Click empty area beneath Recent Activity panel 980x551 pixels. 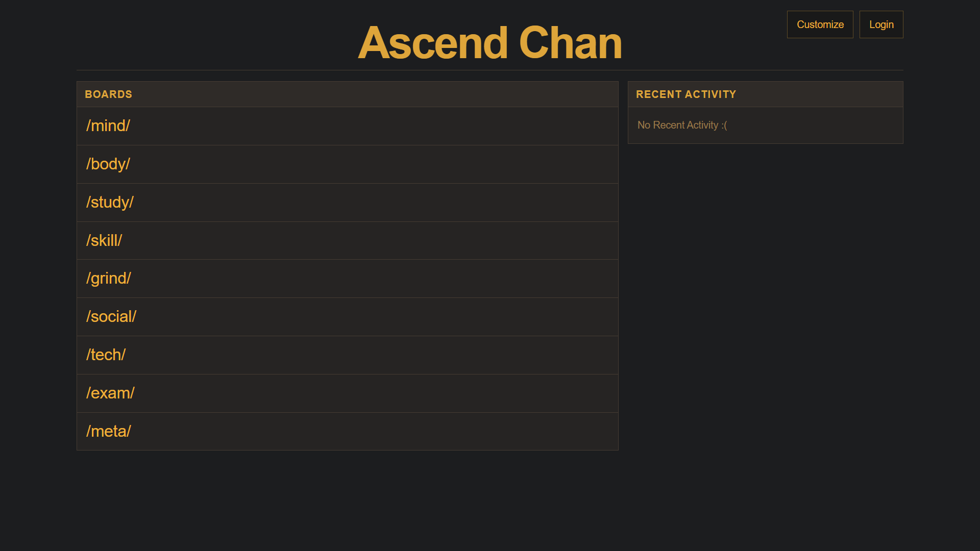pyautogui.click(x=766, y=306)
